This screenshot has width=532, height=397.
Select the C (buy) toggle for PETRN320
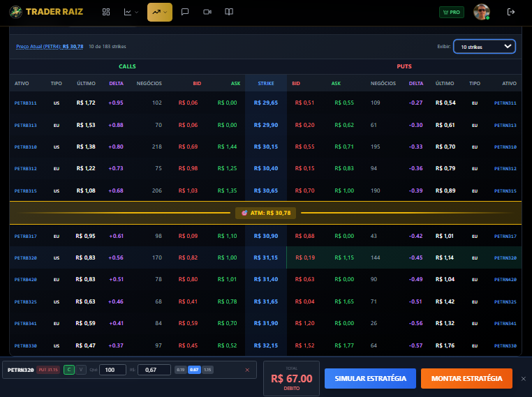[69, 370]
